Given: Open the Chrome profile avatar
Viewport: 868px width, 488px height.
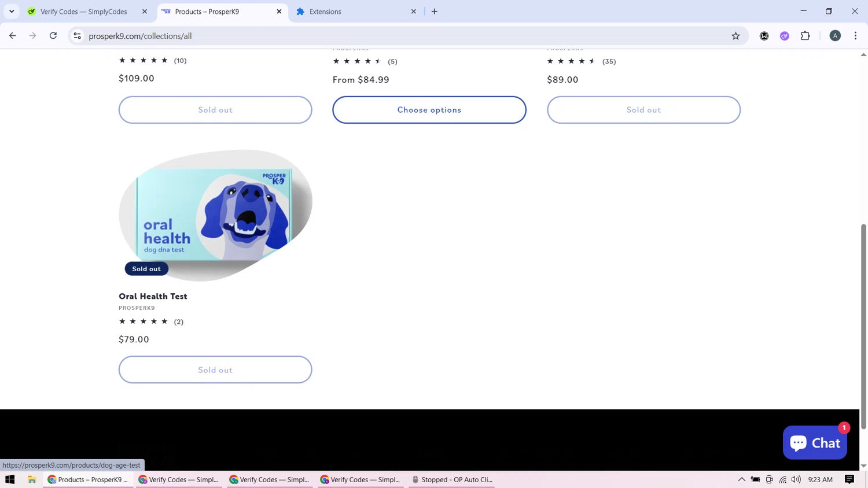Looking at the screenshot, I should [835, 36].
